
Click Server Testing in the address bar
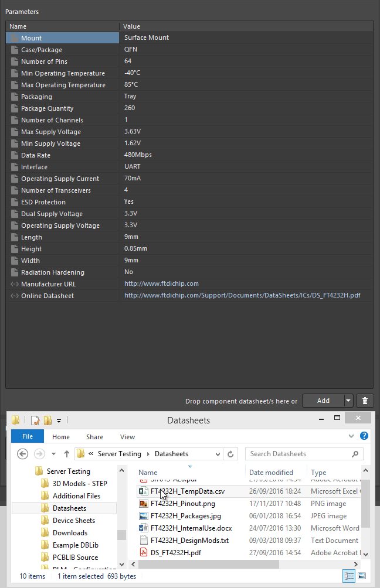coord(120,454)
